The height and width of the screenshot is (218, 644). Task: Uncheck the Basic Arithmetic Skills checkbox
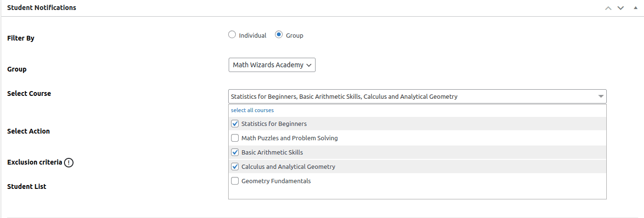coord(235,152)
